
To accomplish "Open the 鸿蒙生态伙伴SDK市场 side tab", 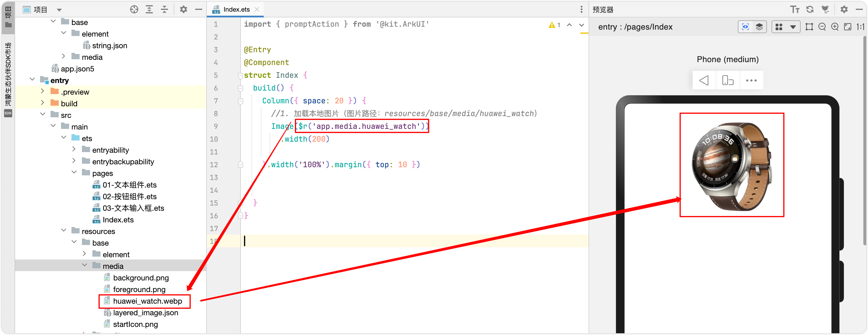I will pos(8,80).
